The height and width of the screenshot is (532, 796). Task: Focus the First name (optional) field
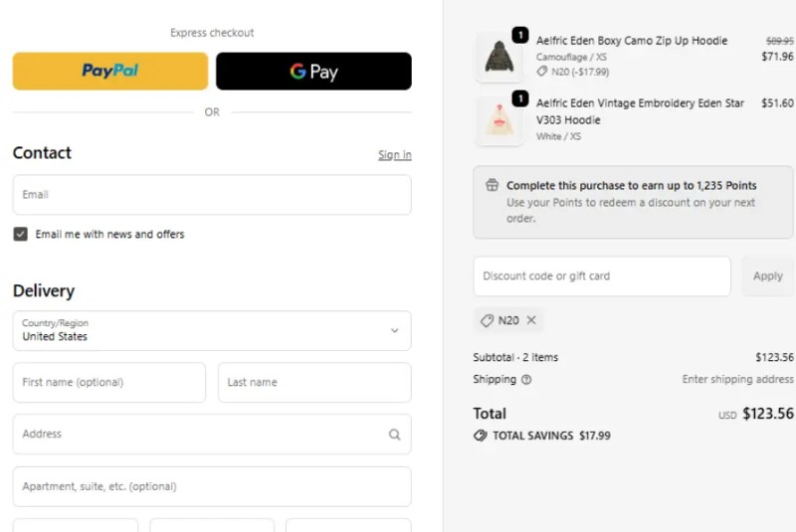(109, 383)
